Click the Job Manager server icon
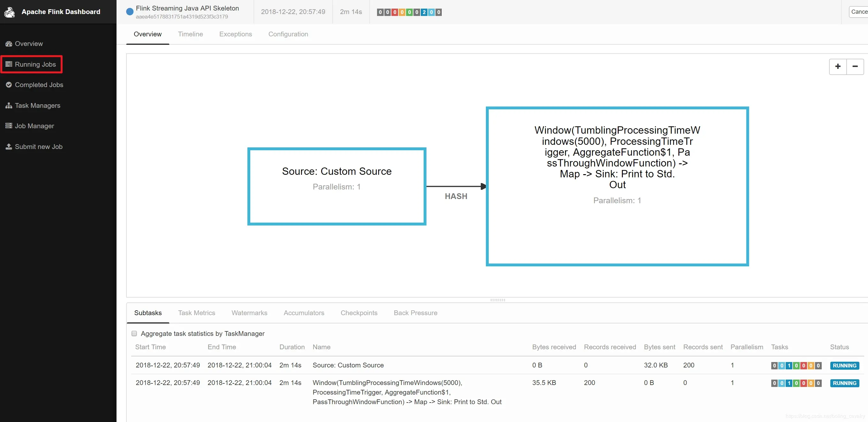This screenshot has width=868, height=422. pyautogui.click(x=9, y=126)
